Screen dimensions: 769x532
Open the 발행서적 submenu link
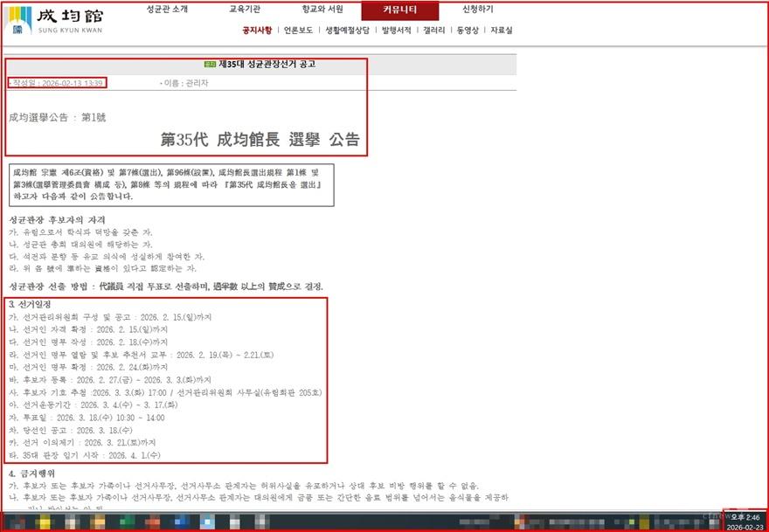click(396, 31)
